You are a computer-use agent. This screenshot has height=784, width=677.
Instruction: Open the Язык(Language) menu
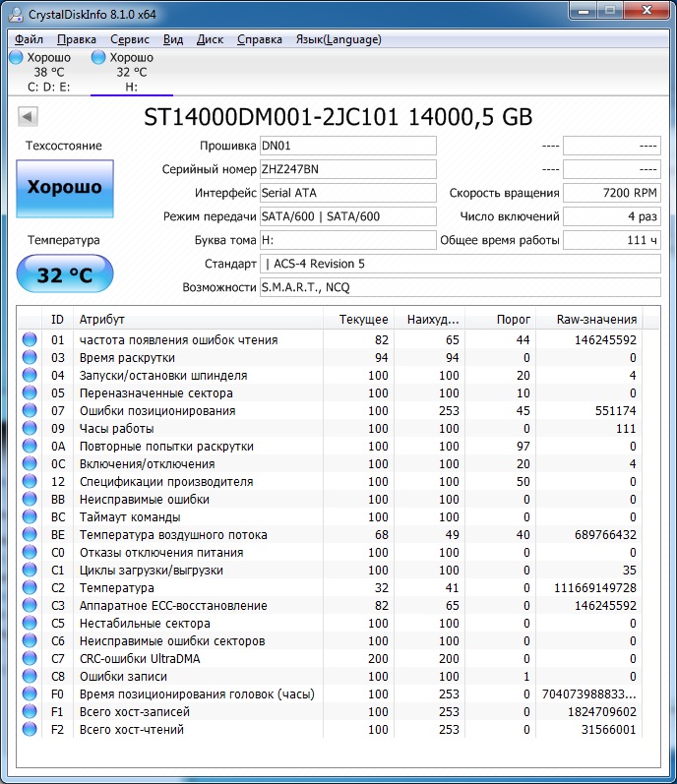coord(338,39)
